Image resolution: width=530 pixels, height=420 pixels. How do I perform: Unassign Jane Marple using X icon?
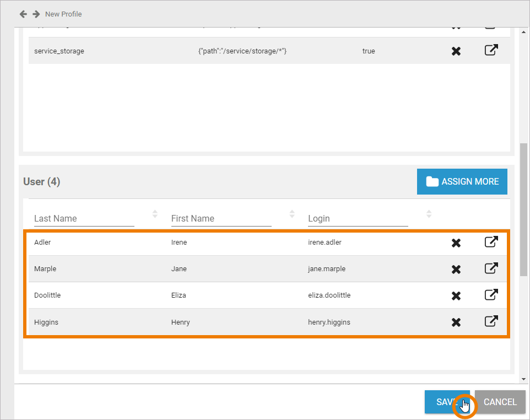tap(456, 270)
